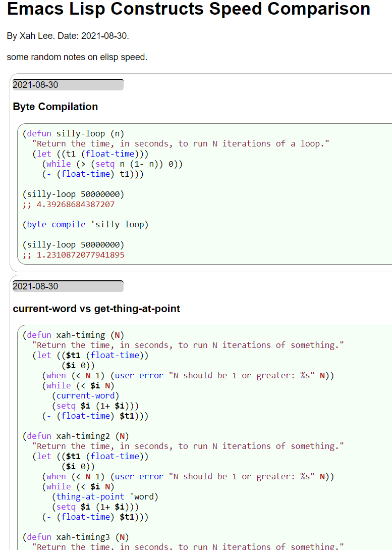Click the line '(defun xah-timing3 (N)'
The height and width of the screenshot is (550, 392).
pyautogui.click(x=76, y=537)
